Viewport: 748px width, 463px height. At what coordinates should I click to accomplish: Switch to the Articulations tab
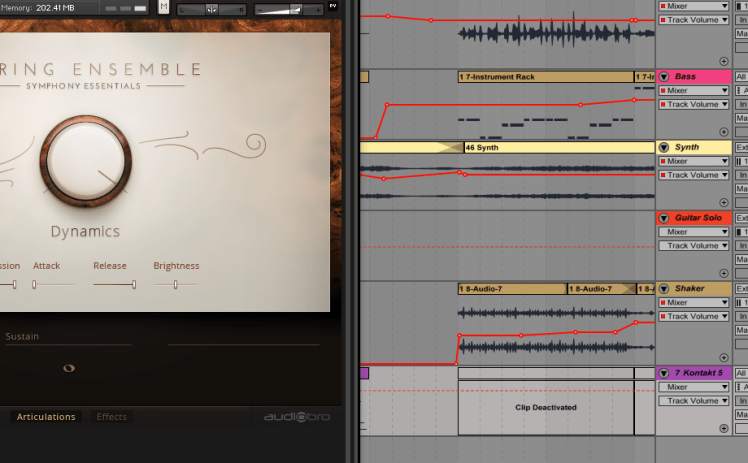[46, 417]
